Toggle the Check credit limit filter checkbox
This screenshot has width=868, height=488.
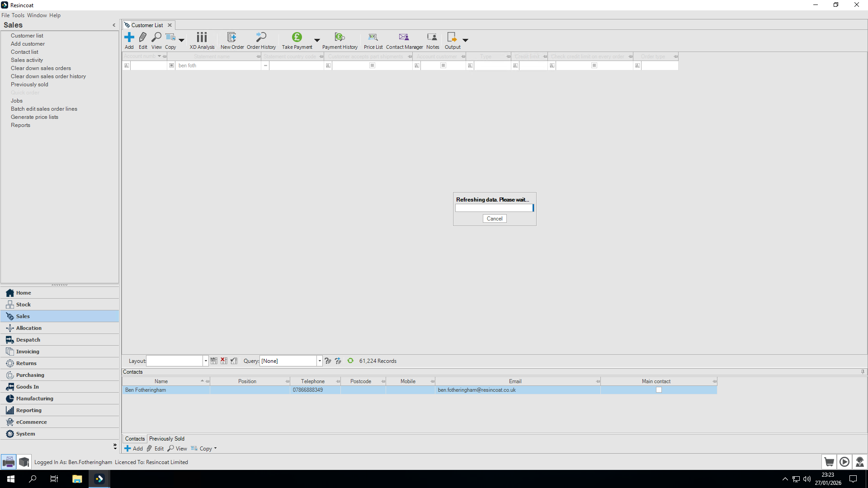tap(594, 66)
